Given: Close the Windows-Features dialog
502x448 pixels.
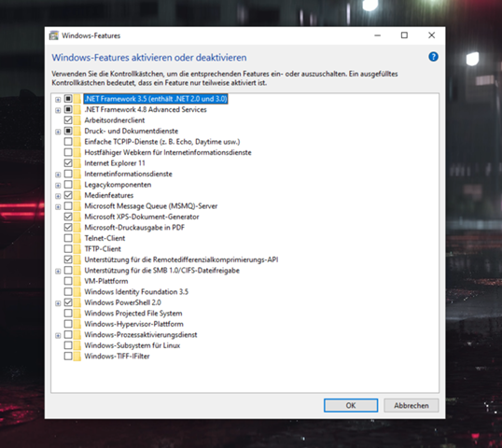Looking at the screenshot, I should tap(432, 35).
